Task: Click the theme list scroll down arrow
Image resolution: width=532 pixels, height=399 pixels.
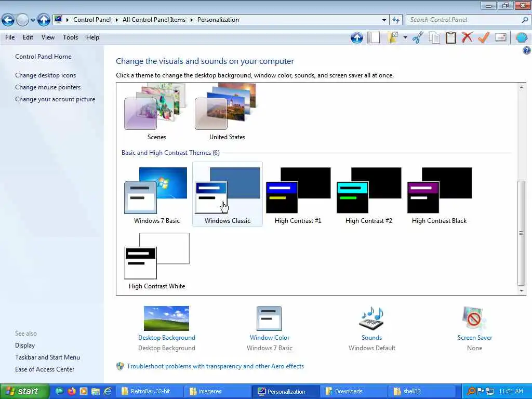Action: [522, 291]
